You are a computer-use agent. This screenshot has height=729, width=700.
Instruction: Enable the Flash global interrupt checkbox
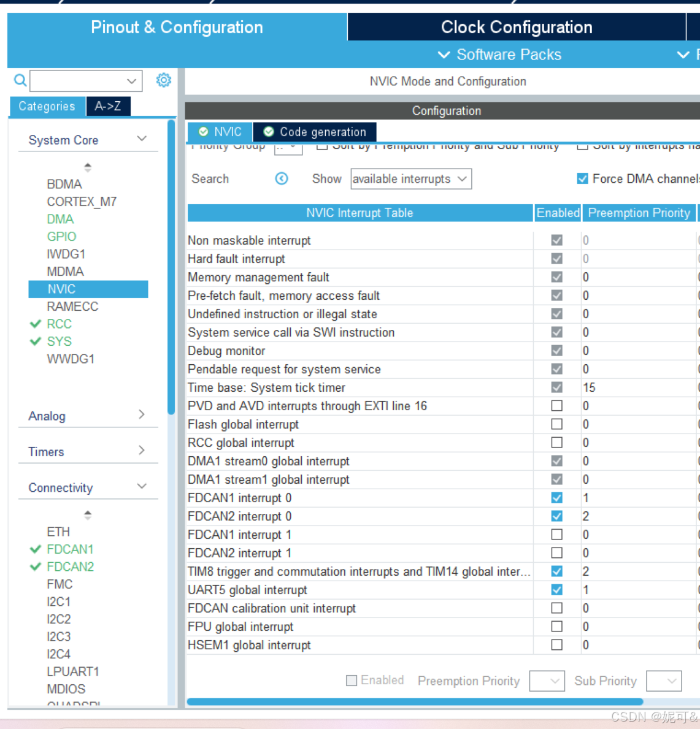(556, 424)
